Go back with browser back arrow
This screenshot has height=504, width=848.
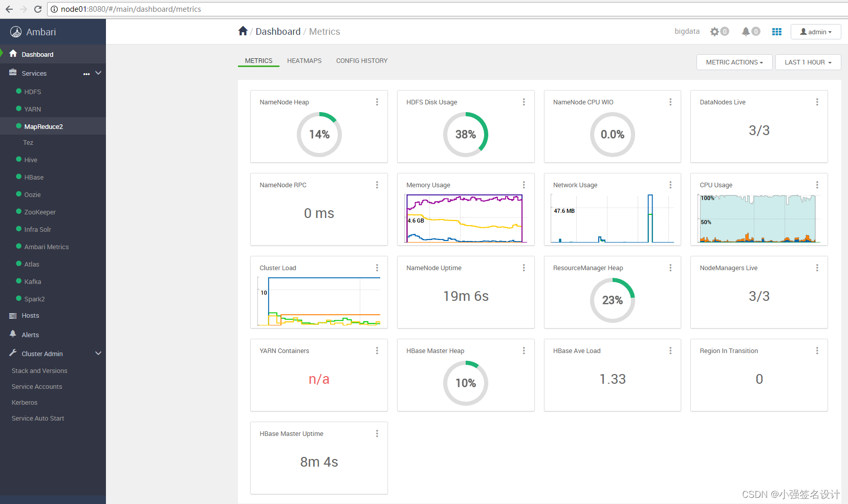tap(9, 9)
